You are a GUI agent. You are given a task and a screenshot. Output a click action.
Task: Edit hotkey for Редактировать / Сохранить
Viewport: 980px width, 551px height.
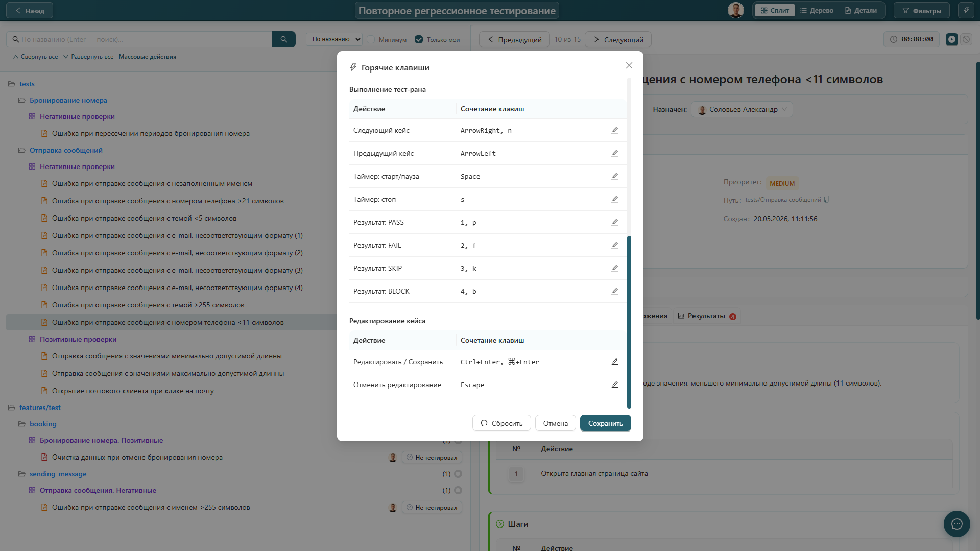coord(615,362)
